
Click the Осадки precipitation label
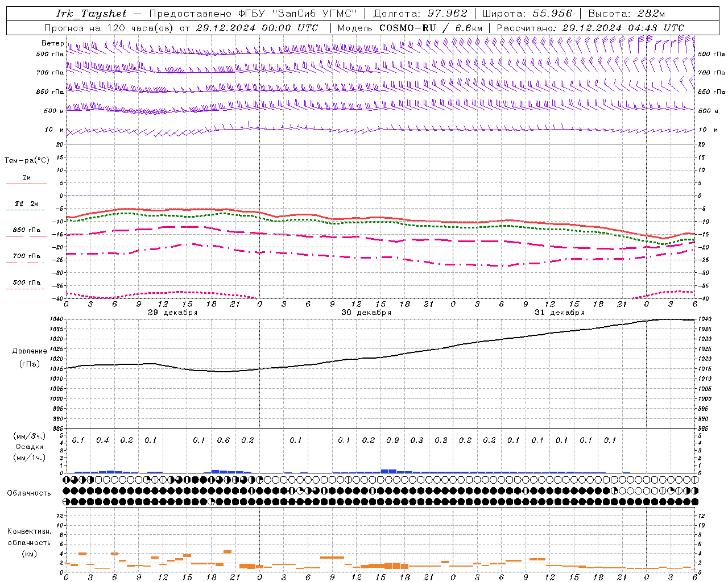[x=29, y=447]
